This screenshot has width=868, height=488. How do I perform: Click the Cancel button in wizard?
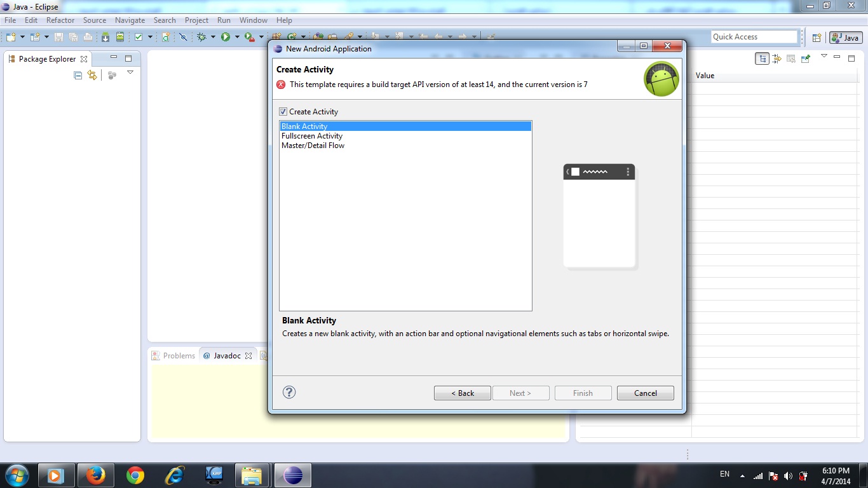point(646,393)
